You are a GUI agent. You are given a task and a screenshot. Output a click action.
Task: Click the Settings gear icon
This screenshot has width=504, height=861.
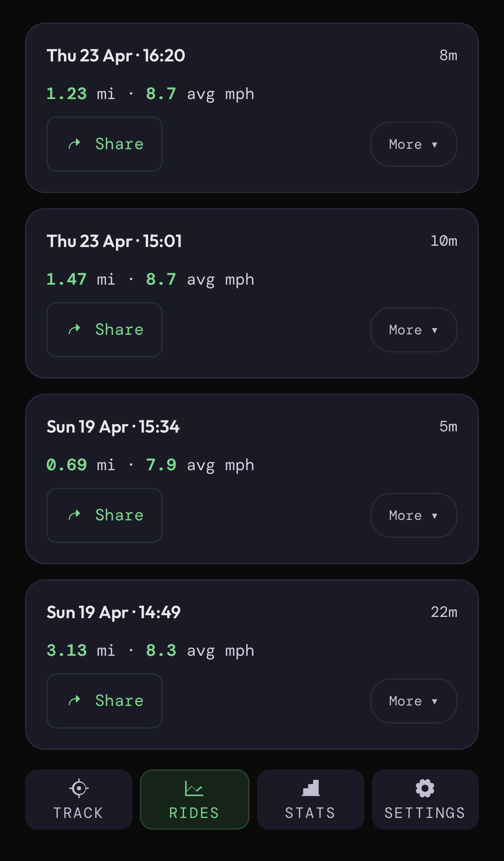[425, 788]
